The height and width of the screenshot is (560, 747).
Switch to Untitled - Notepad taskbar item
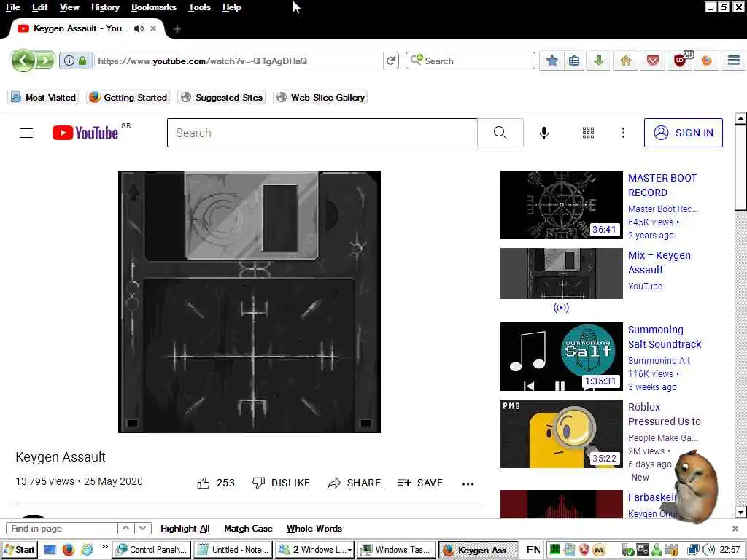pyautogui.click(x=233, y=550)
